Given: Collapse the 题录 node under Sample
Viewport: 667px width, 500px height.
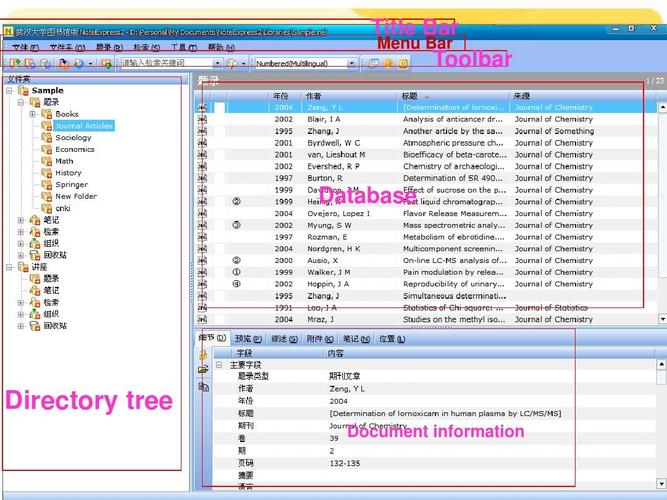Looking at the screenshot, I should [20, 102].
